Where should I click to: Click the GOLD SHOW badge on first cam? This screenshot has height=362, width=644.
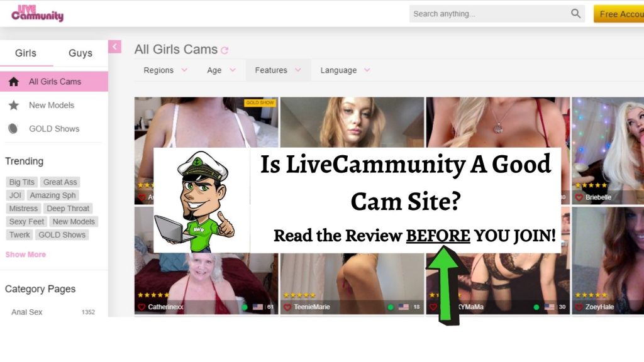tap(260, 102)
